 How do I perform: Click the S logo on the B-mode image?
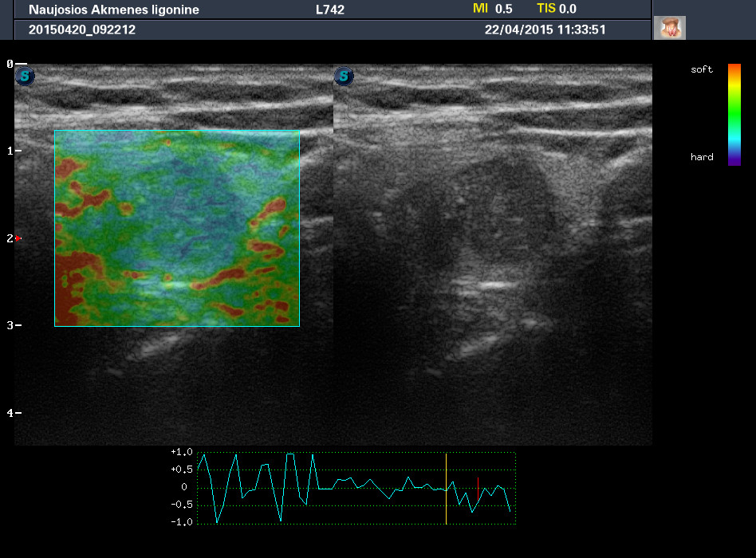tap(344, 77)
